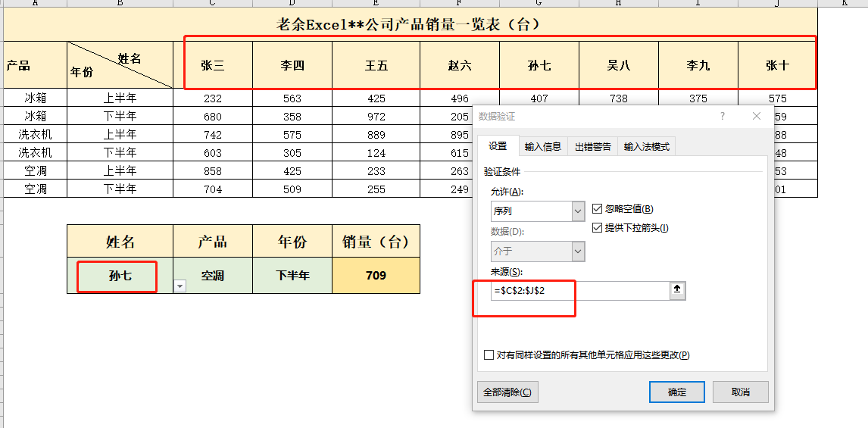This screenshot has height=428, width=868.
Task: Select cell with value 742
Action: click(213, 134)
